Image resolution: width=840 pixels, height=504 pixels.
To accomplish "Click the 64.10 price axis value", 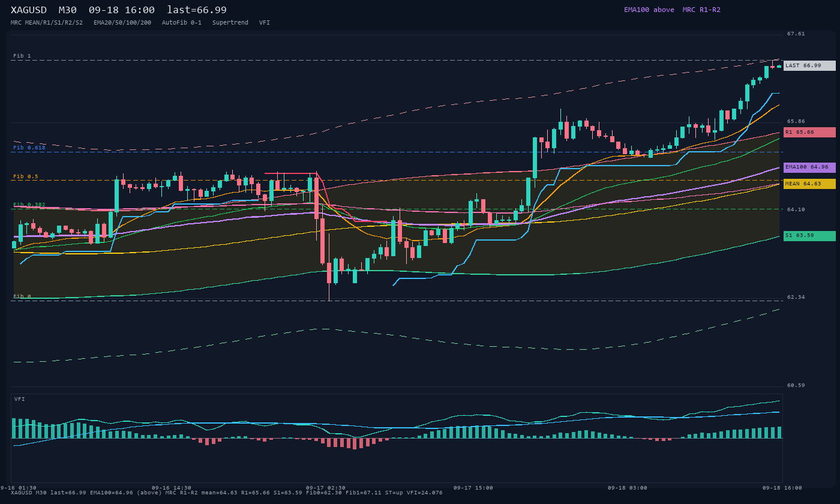I will pyautogui.click(x=796, y=209).
